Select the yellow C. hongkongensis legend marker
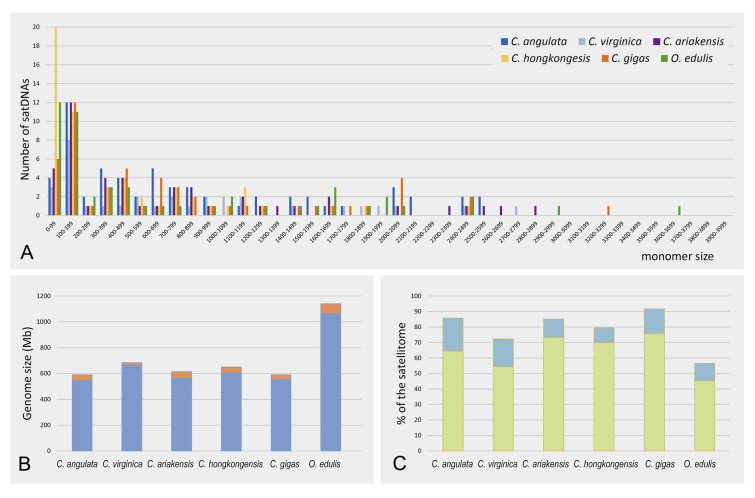755x498 pixels. point(504,60)
